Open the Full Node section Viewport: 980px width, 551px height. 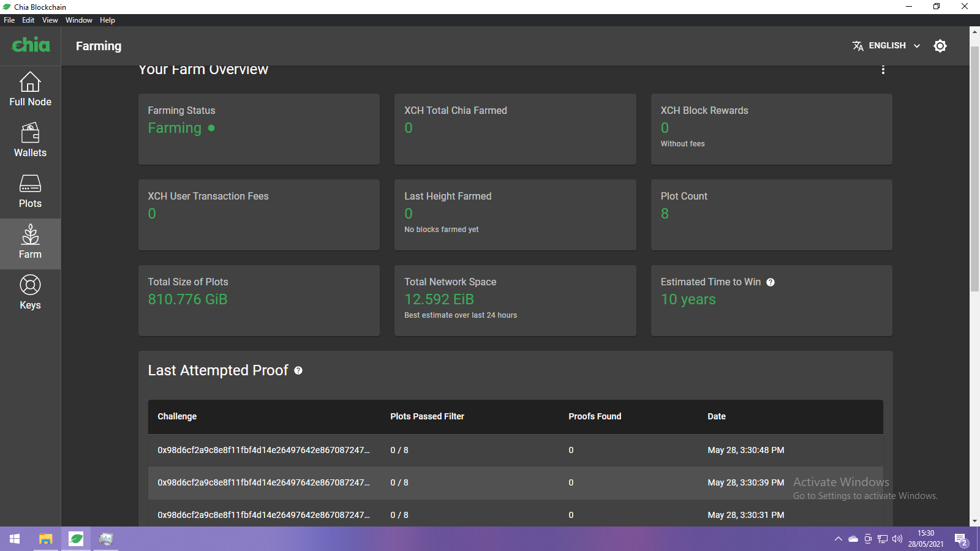click(30, 89)
